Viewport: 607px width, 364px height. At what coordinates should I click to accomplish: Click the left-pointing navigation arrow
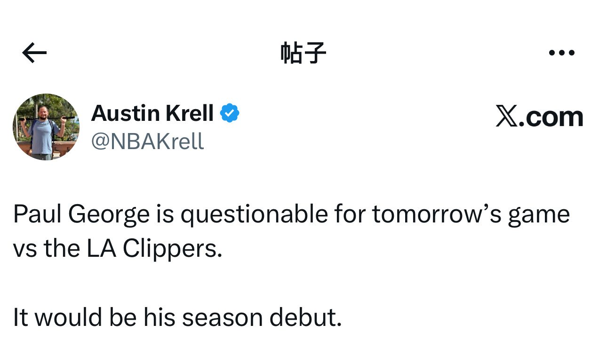coord(33,52)
